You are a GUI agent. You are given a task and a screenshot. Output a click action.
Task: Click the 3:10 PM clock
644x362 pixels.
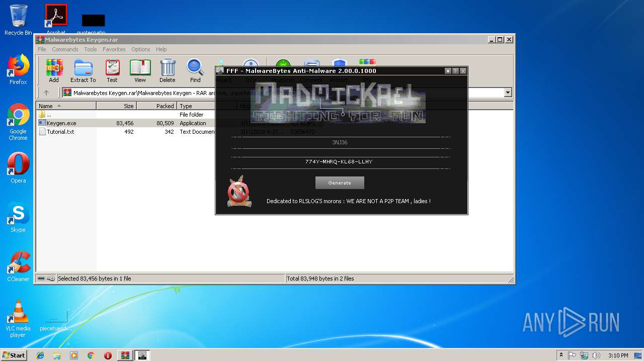(x=618, y=355)
